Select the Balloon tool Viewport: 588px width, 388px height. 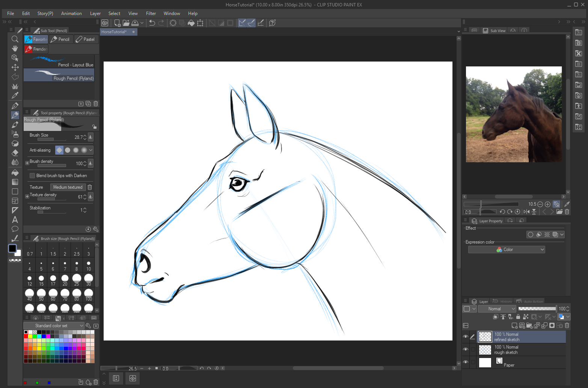click(15, 229)
